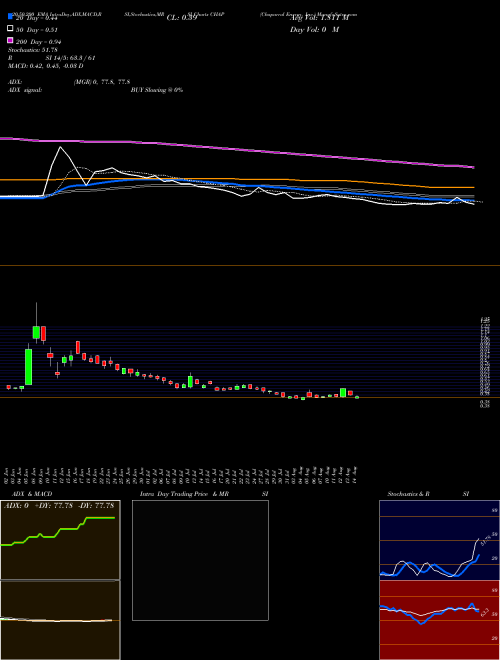
Task: Click the large green candle before last bar
Action: pos(343,392)
